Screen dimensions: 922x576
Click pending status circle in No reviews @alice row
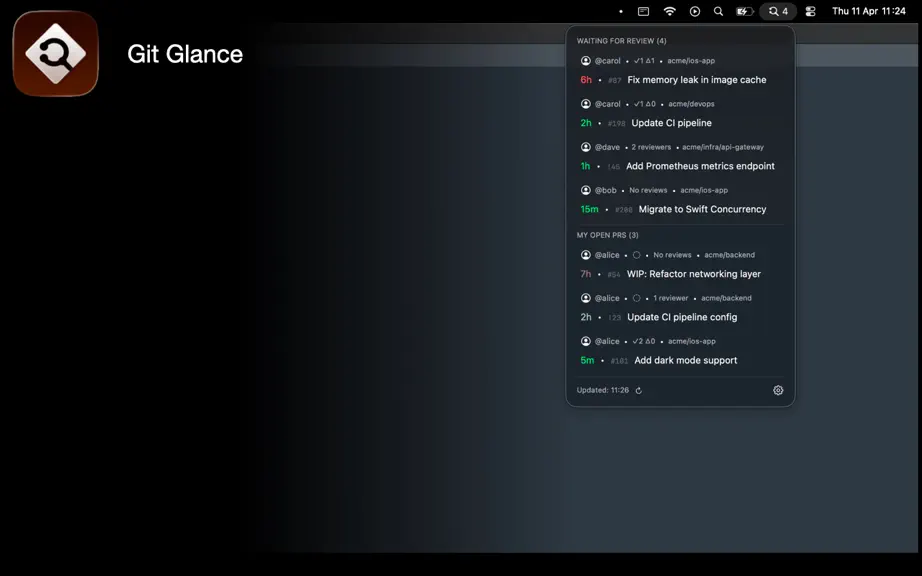tap(636, 255)
